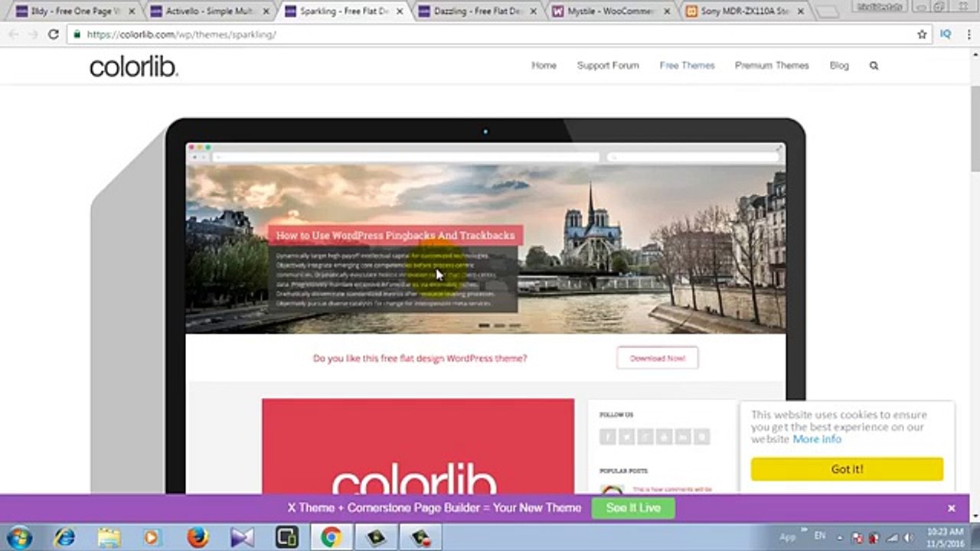Click the EN language indicator
The image size is (980, 551).
[x=822, y=537]
